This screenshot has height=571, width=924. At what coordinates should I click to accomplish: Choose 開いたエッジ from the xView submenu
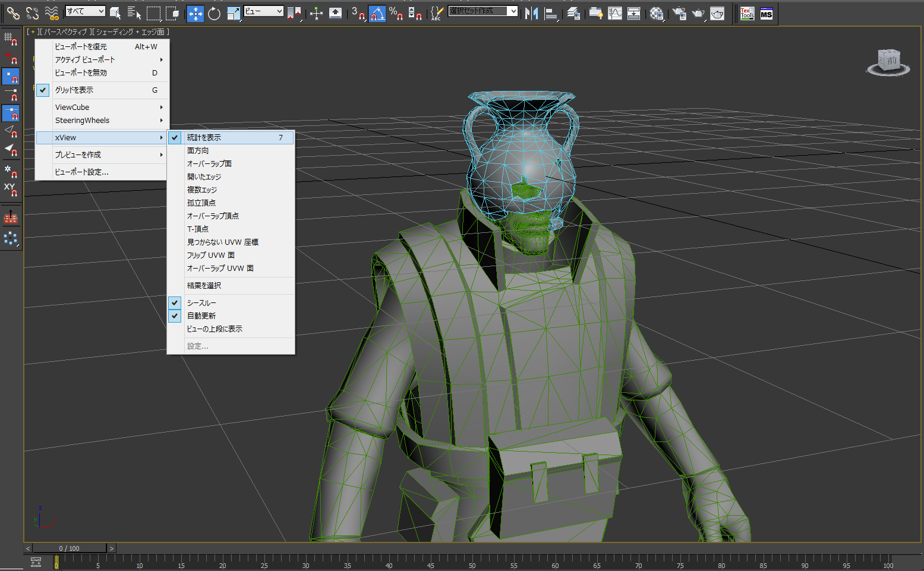coord(204,177)
